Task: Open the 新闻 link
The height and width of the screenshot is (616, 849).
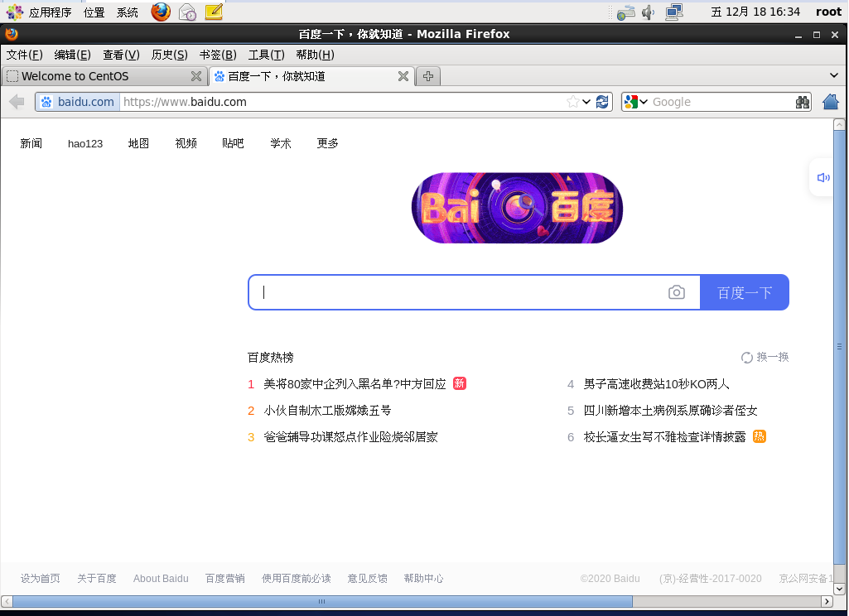Action: 31,143
